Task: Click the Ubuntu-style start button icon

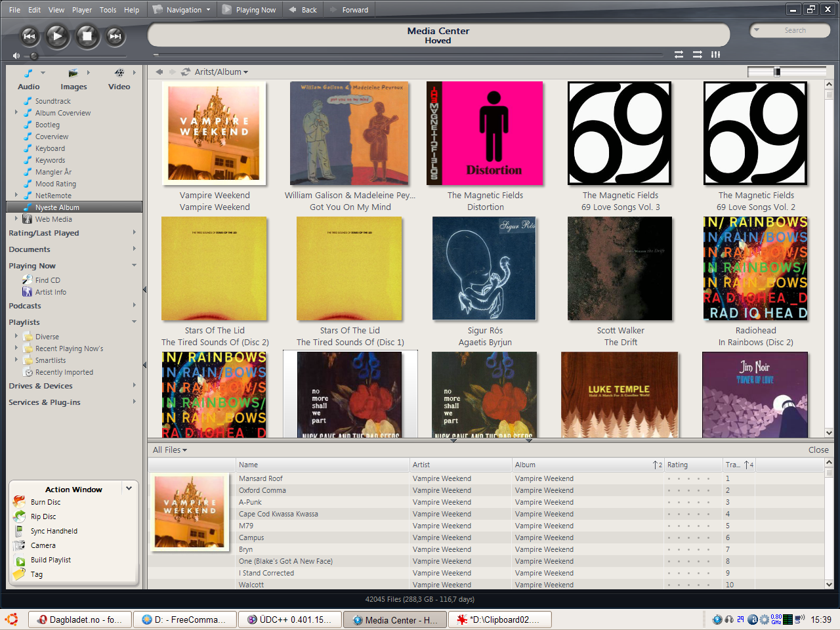Action: pyautogui.click(x=11, y=619)
